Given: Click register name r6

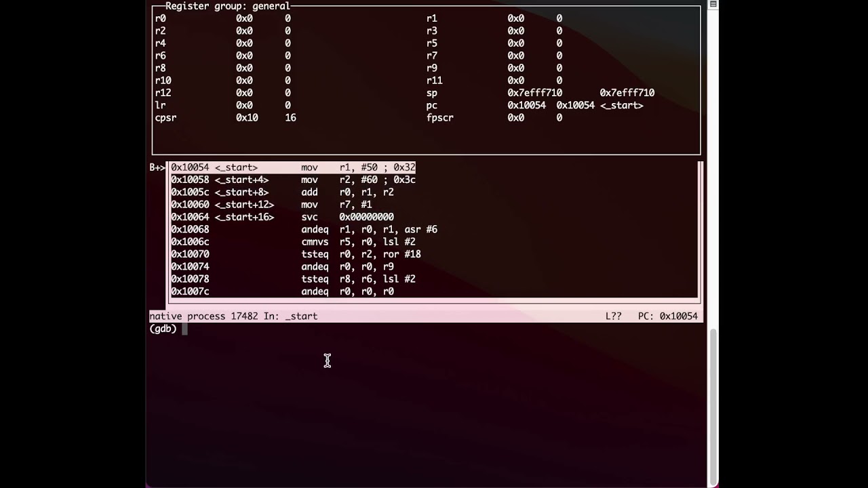Looking at the screenshot, I should click(160, 56).
